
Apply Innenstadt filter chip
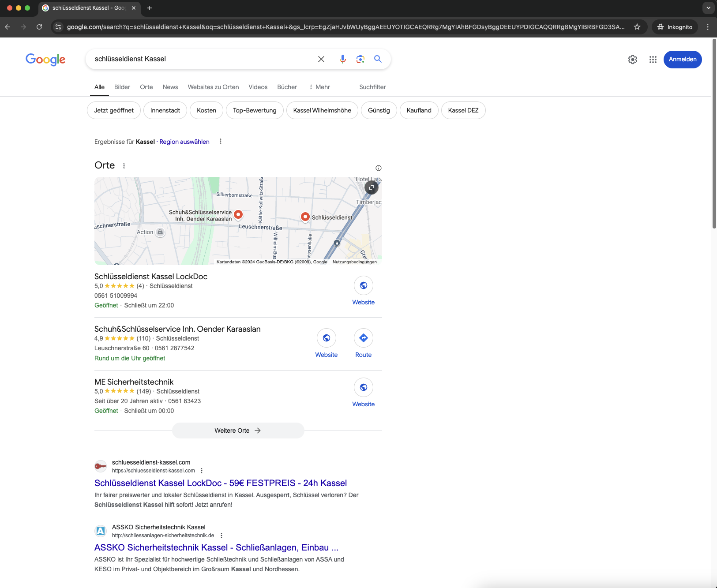coord(165,110)
